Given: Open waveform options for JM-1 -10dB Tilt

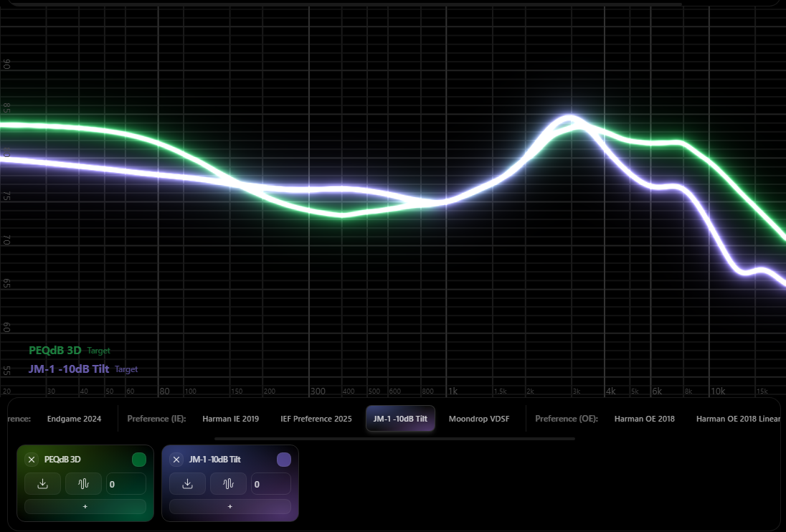Looking at the screenshot, I should [x=228, y=484].
